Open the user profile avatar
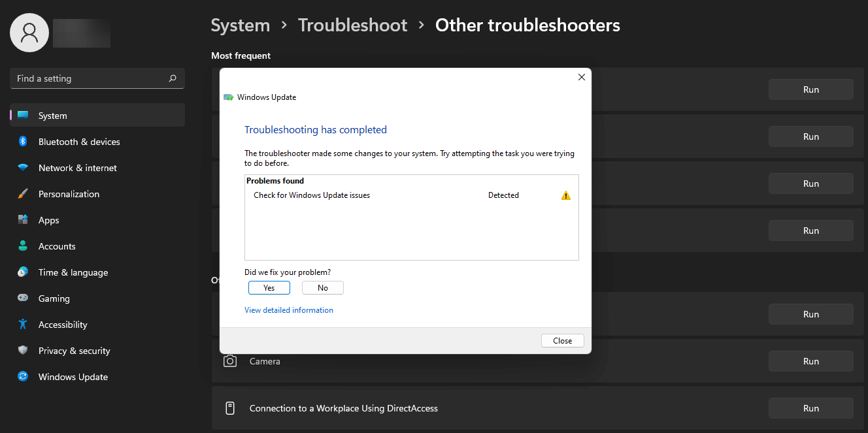868x433 pixels. [29, 33]
